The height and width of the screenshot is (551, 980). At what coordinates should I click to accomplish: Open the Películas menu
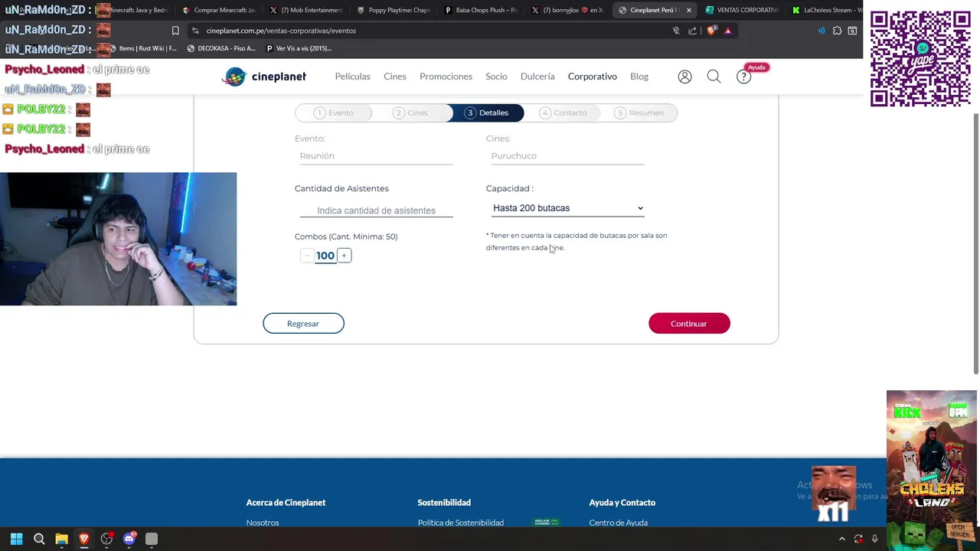352,77
